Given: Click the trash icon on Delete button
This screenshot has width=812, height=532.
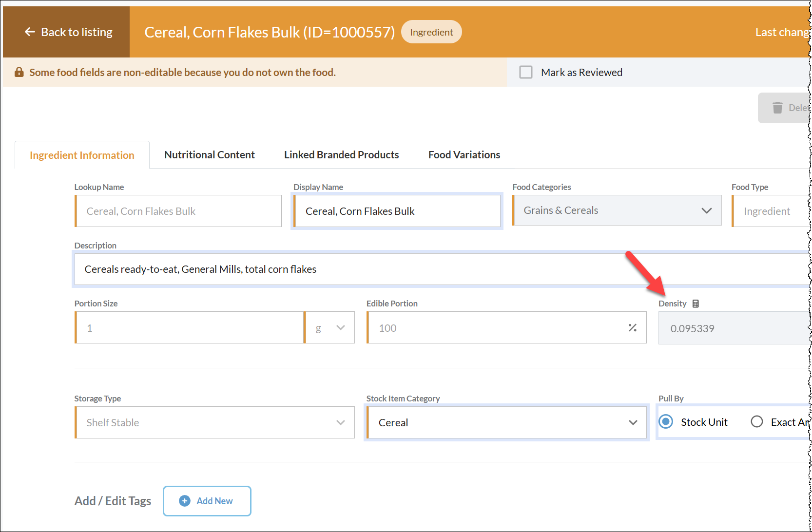Looking at the screenshot, I should click(777, 108).
